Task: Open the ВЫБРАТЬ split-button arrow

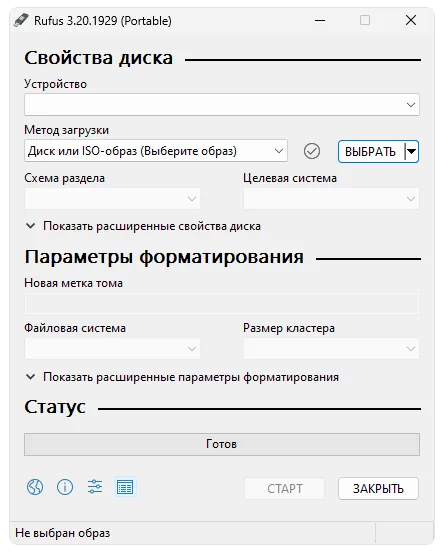Action: click(x=412, y=151)
